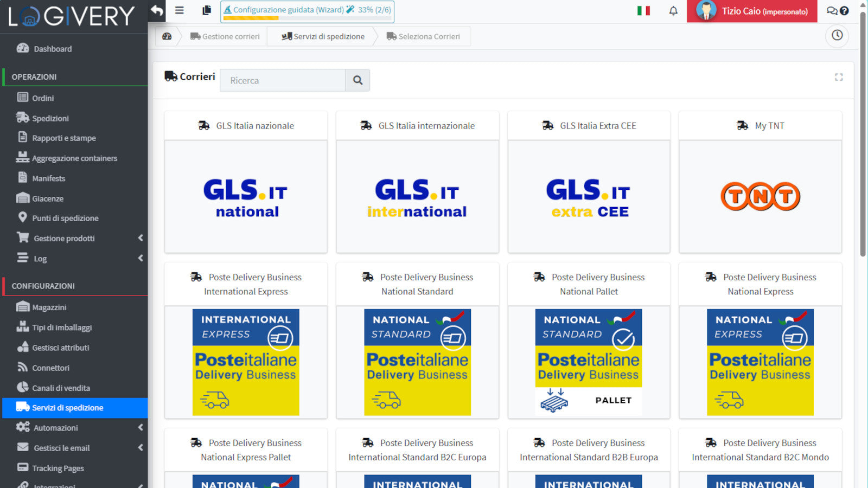Click the dashboard breadcrumb home icon

coord(167,36)
